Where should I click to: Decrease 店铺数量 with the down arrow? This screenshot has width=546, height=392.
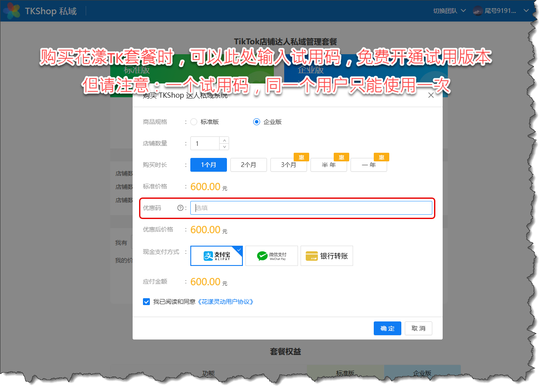coord(224,147)
